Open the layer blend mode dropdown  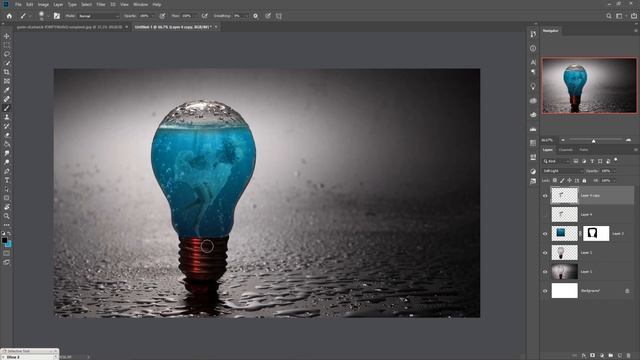[x=562, y=171]
